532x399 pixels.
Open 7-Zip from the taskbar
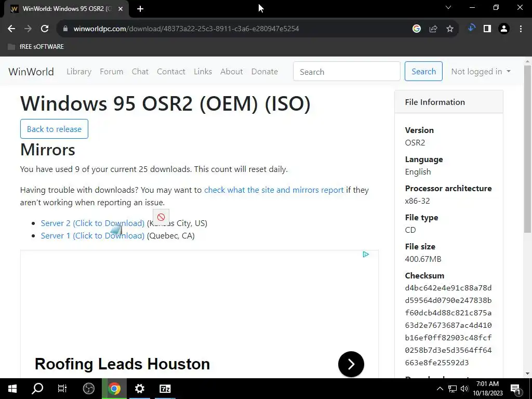pyautogui.click(x=165, y=389)
